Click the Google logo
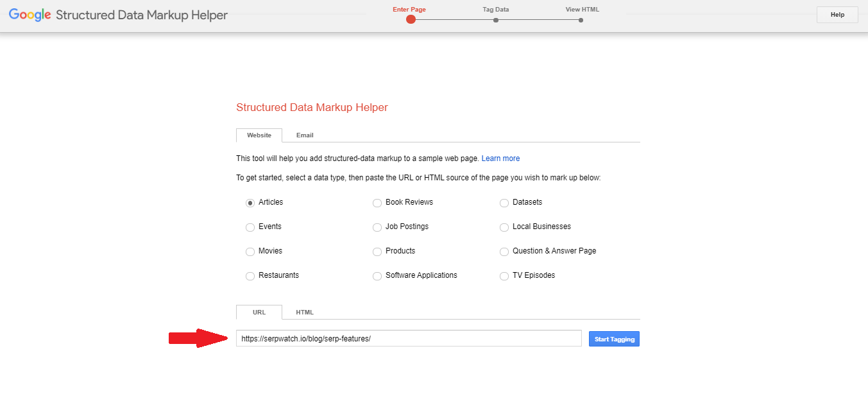Viewport: 868px width, 403px height. (30, 15)
